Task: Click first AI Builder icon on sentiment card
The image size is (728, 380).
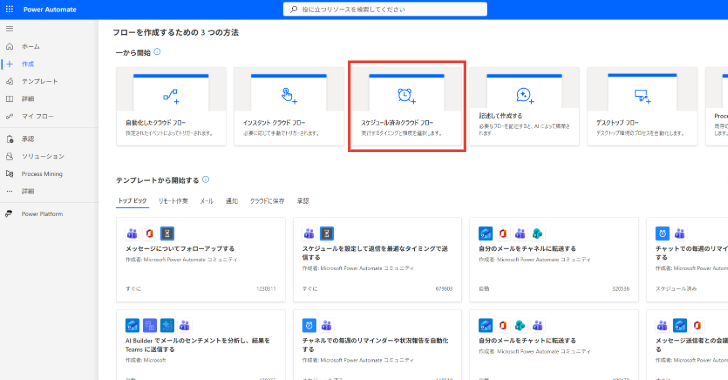Action: click(x=132, y=325)
